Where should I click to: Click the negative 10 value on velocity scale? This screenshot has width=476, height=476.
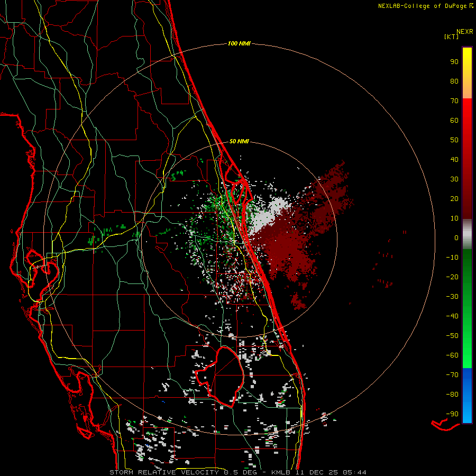(452, 258)
